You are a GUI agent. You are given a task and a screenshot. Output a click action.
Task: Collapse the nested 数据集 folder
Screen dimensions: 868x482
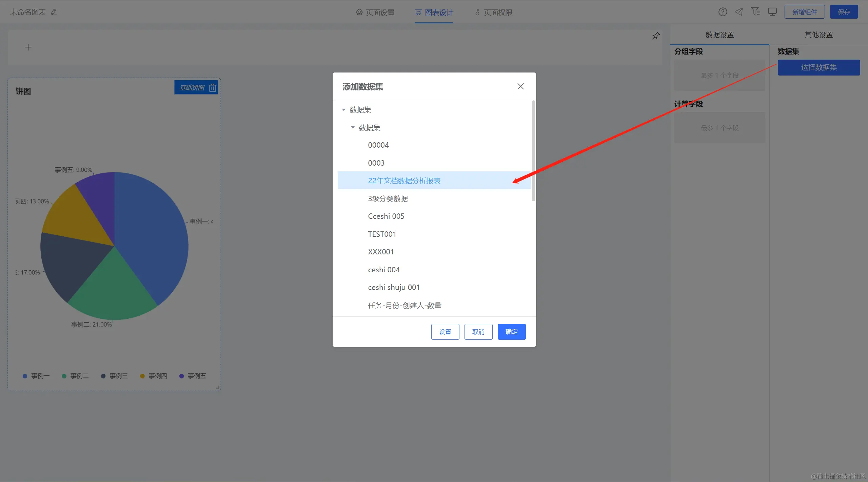coord(353,128)
